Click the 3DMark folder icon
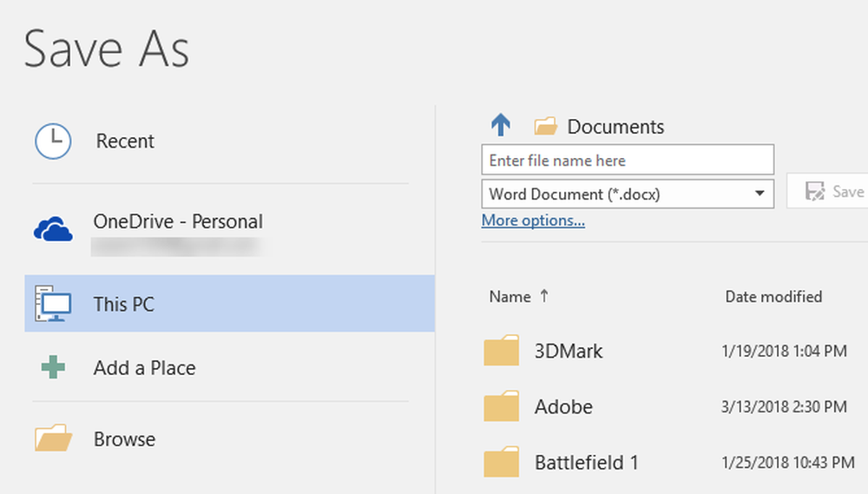868x494 pixels. [502, 350]
